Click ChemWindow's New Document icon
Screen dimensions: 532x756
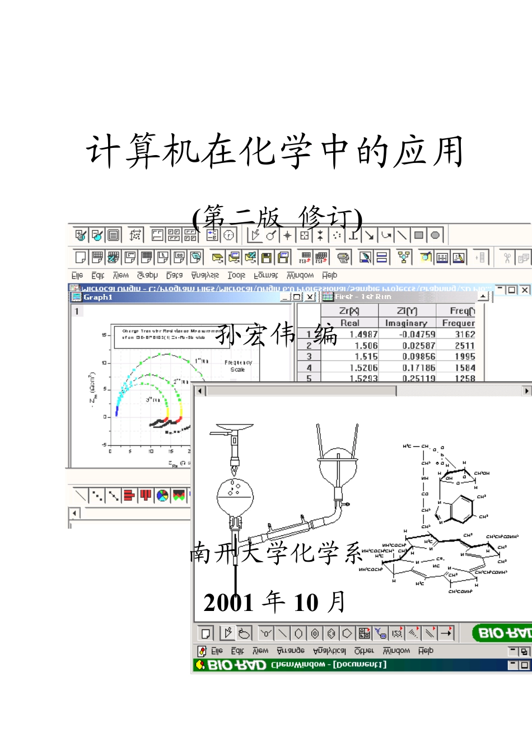(206, 633)
